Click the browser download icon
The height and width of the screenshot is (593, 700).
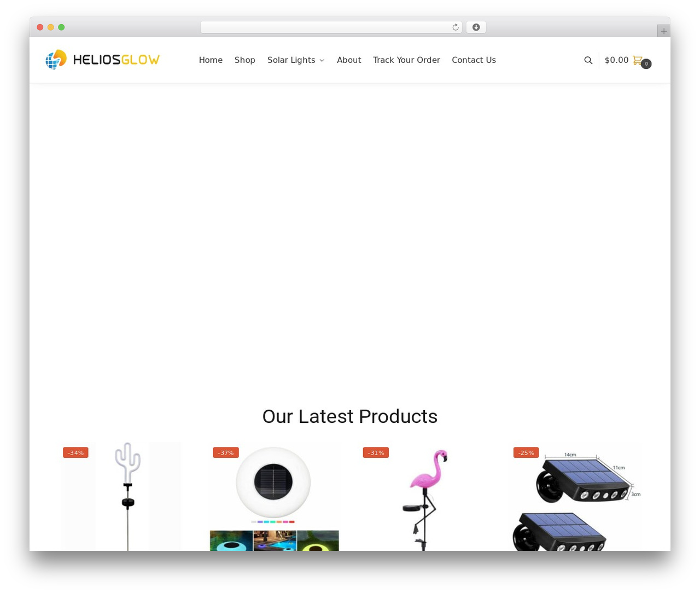coord(476,27)
